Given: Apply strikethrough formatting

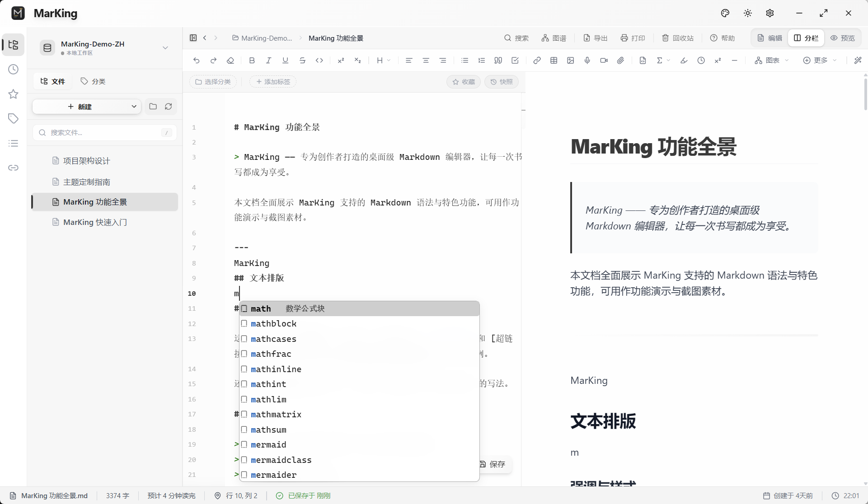Looking at the screenshot, I should coord(302,61).
